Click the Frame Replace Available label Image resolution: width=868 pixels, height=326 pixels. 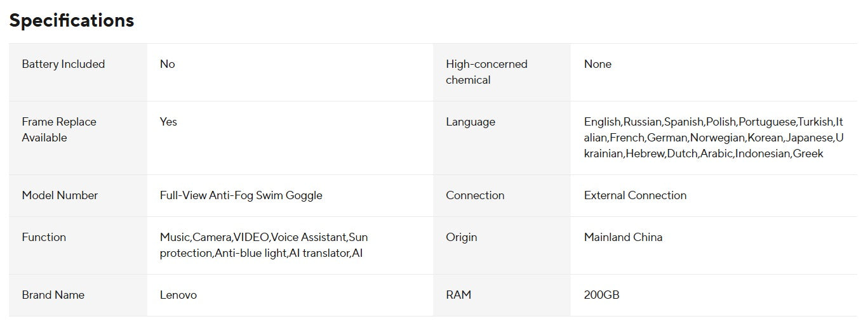pyautogui.click(x=59, y=129)
